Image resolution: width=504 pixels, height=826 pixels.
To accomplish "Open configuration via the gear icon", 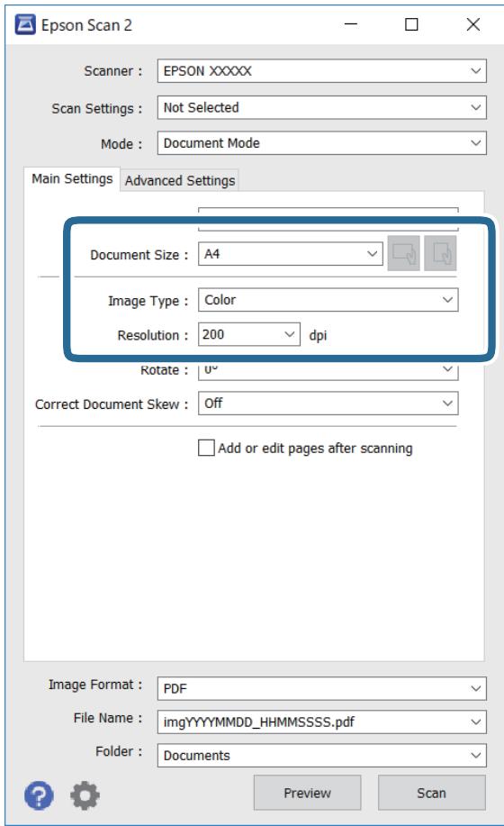I will click(85, 794).
